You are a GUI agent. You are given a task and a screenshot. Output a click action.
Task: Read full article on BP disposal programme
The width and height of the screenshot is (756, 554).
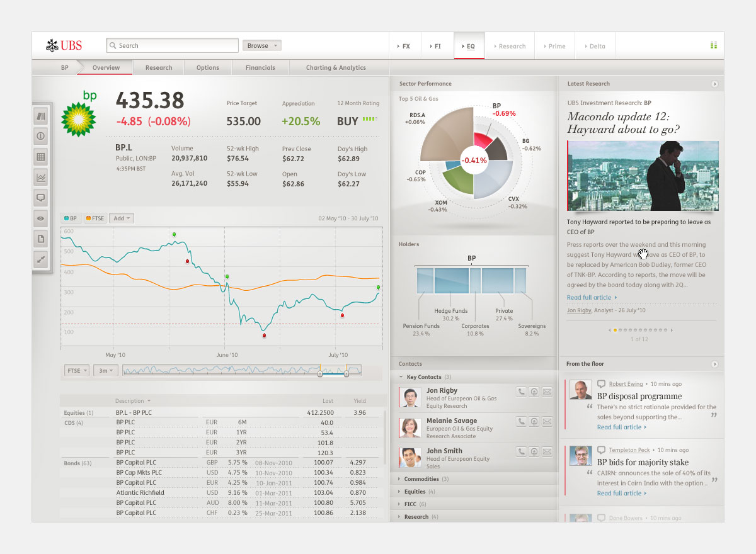click(622, 427)
